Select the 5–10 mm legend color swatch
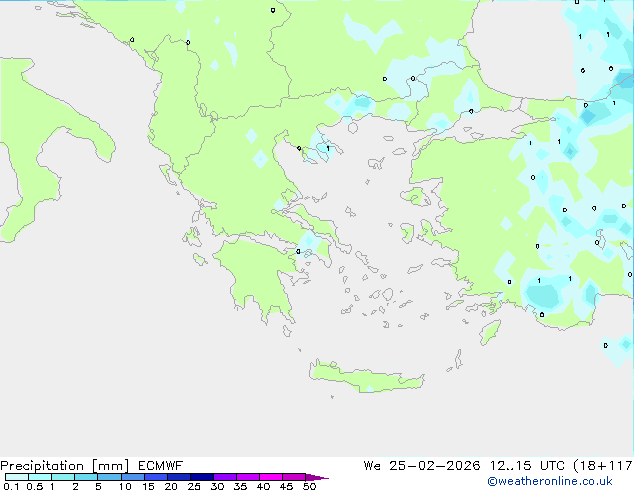 (x=109, y=477)
